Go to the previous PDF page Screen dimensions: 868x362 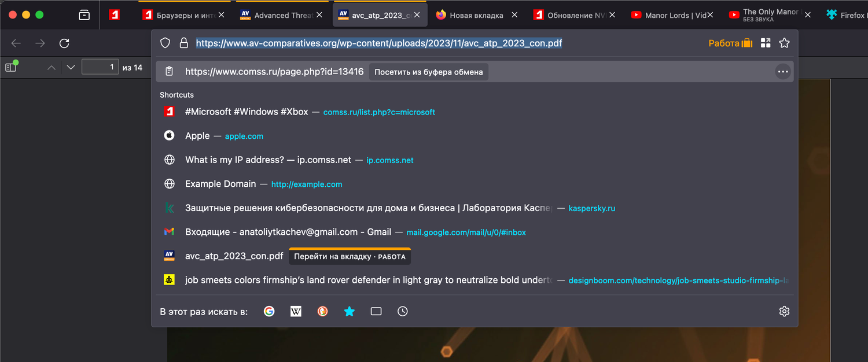click(52, 68)
